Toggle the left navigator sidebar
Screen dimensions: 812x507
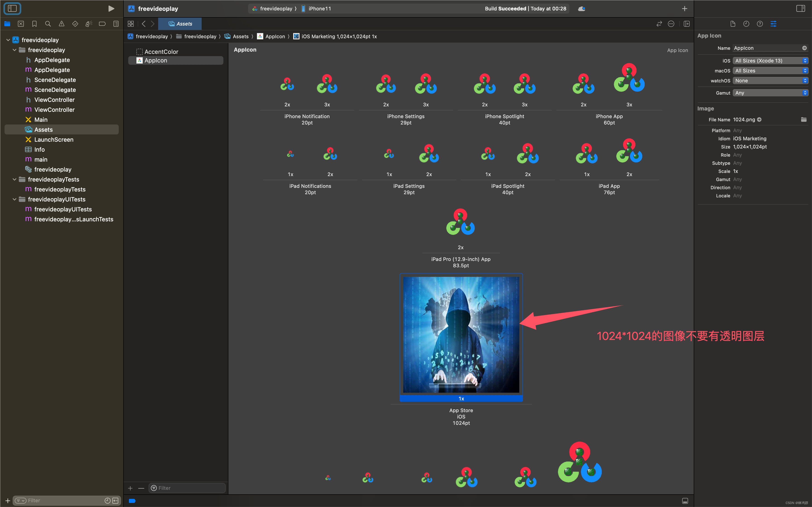(x=12, y=8)
